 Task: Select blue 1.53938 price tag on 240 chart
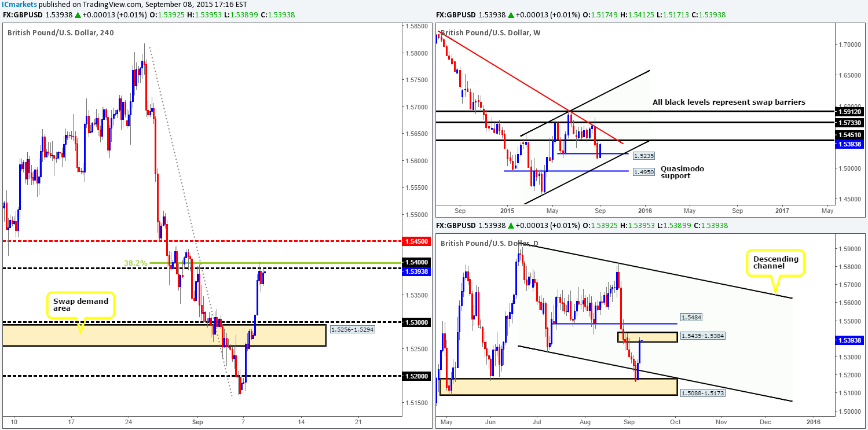[416, 271]
